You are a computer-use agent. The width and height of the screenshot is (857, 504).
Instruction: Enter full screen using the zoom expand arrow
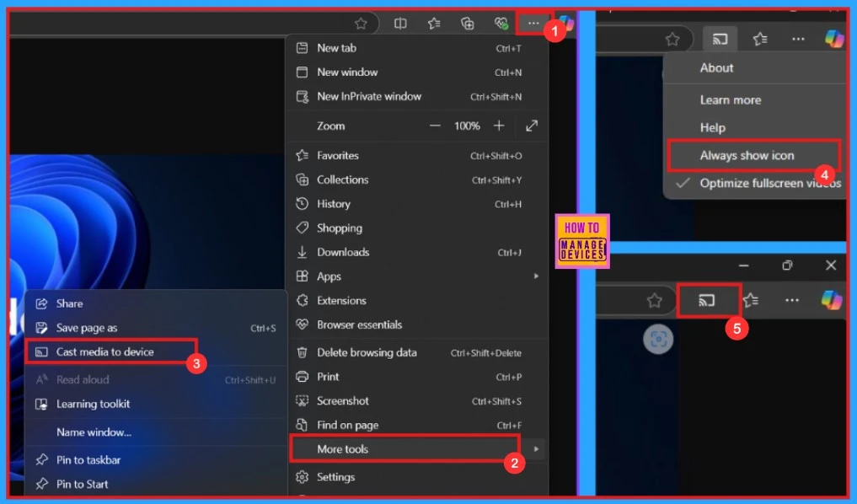531,126
